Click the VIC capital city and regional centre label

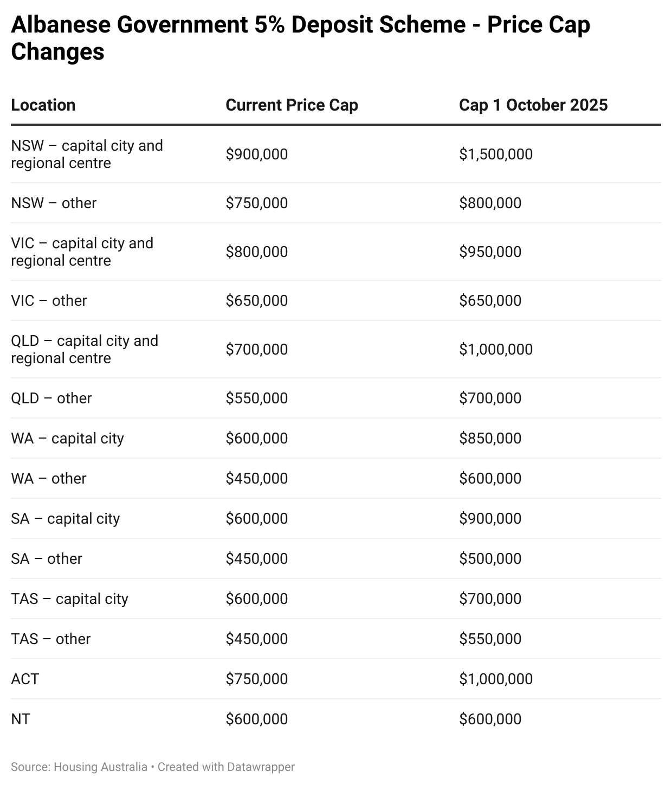pos(82,252)
